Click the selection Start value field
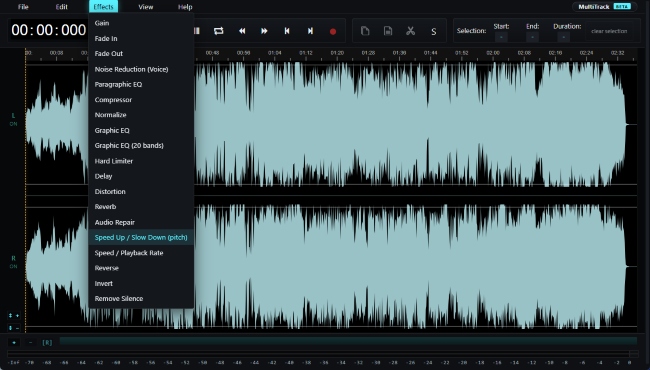This screenshot has height=370, width=650. point(501,37)
